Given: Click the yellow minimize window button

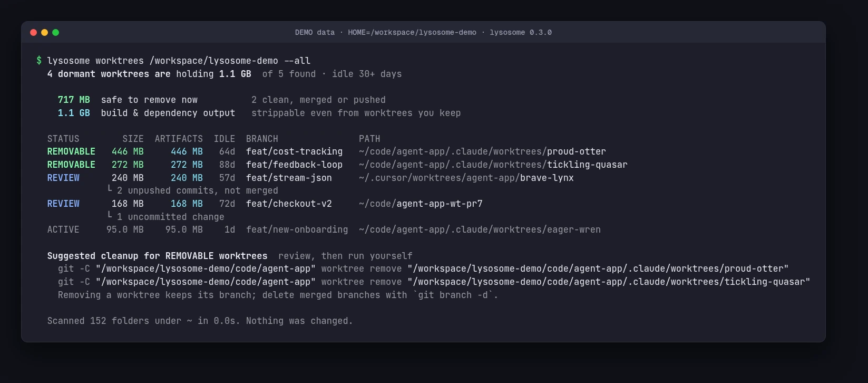Looking at the screenshot, I should pos(44,33).
